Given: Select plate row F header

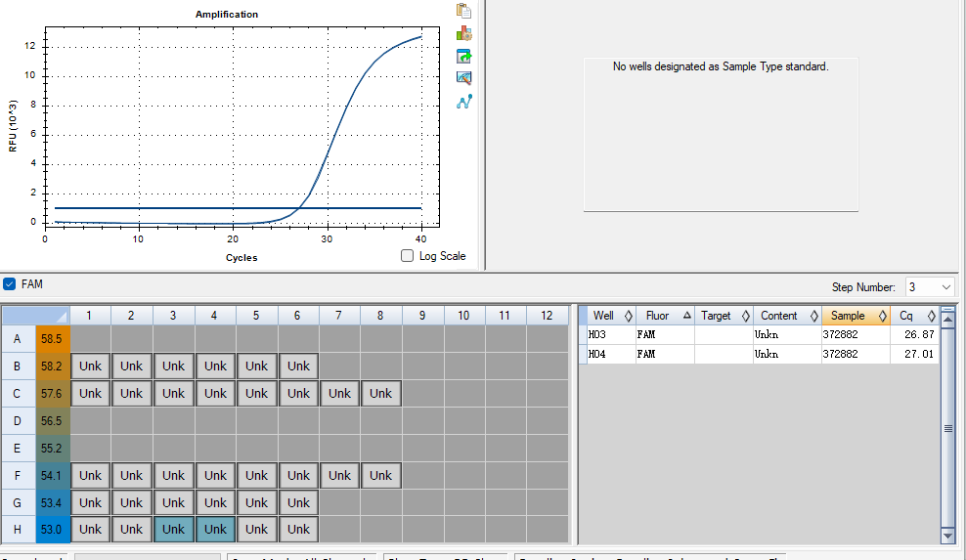Looking at the screenshot, I should click(x=18, y=476).
